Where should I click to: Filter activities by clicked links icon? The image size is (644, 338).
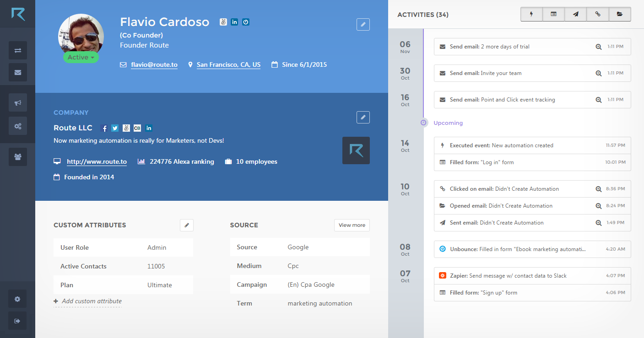(598, 14)
